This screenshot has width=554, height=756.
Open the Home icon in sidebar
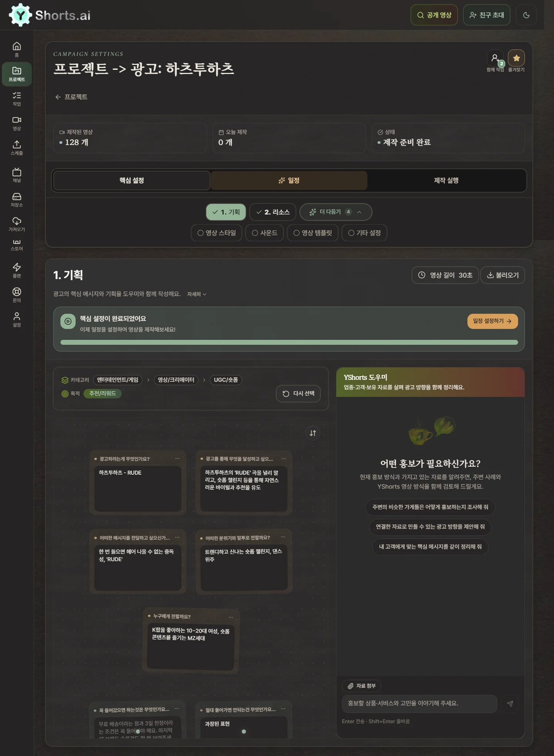pyautogui.click(x=17, y=49)
